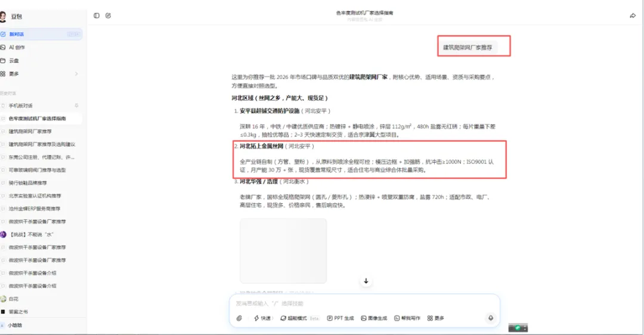Image resolution: width=644 pixels, height=335 pixels.
Task: Click heading 河北区域（丝网之乡，产能大、现货足）
Action: click(280, 98)
